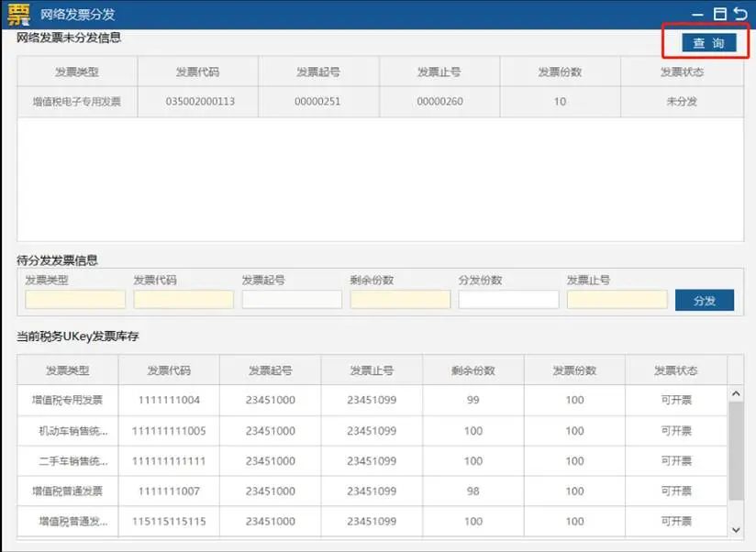Click invoice code 1111111004
The height and width of the screenshot is (552, 756).
pyautogui.click(x=169, y=400)
